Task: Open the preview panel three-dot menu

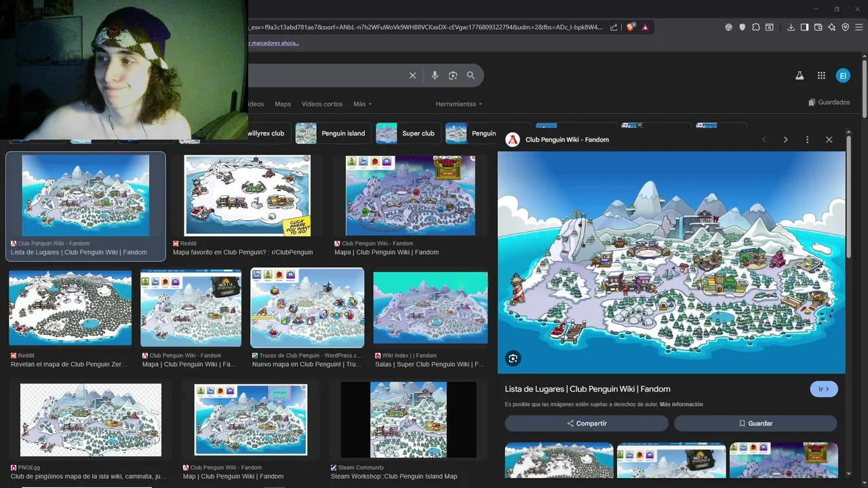Action: 807,140
